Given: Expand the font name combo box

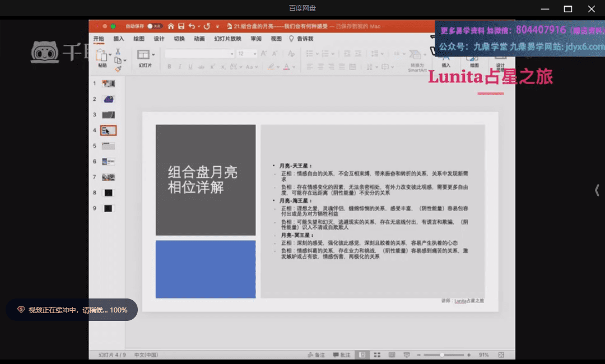Looking at the screenshot, I should 232,54.
